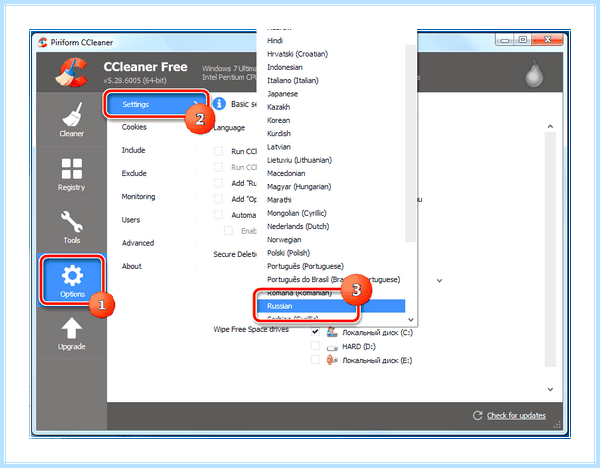Select Marathi language

(x=279, y=200)
